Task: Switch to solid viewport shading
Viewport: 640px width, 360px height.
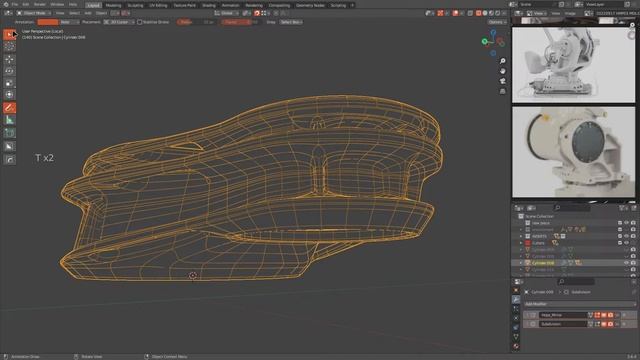Action: (x=485, y=13)
